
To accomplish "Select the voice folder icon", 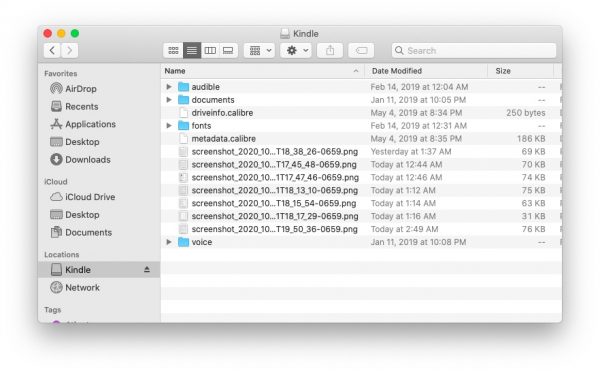I will pyautogui.click(x=184, y=242).
